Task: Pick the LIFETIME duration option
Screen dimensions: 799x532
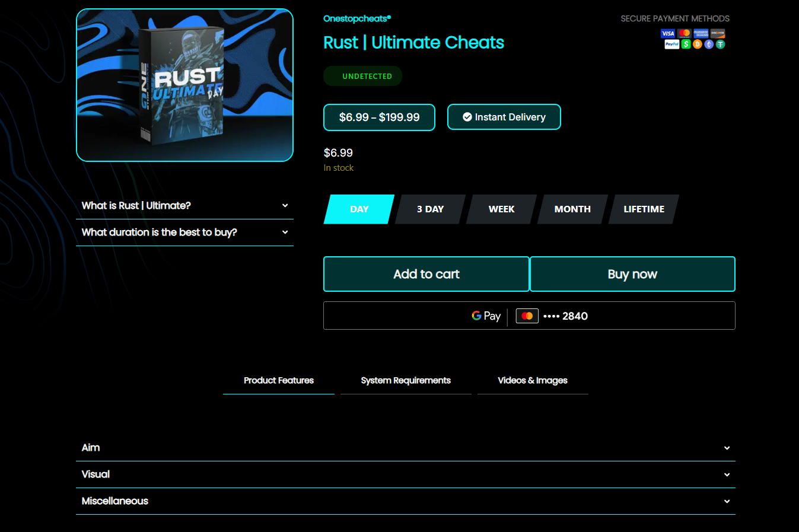Action: pos(644,209)
